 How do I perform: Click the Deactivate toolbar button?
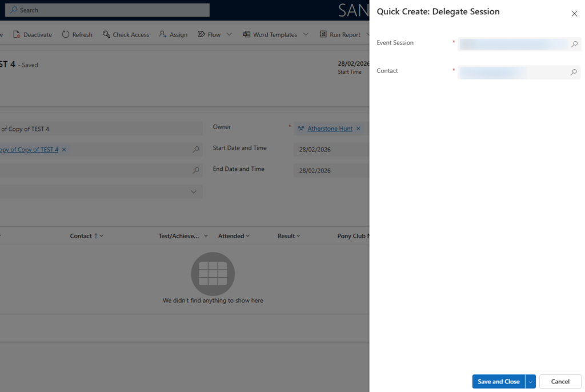tap(33, 35)
